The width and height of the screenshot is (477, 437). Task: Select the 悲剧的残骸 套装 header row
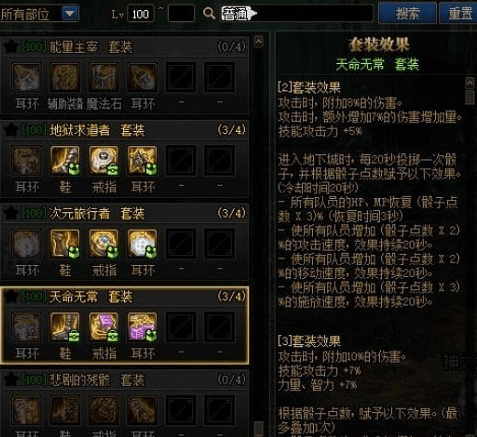125,379
